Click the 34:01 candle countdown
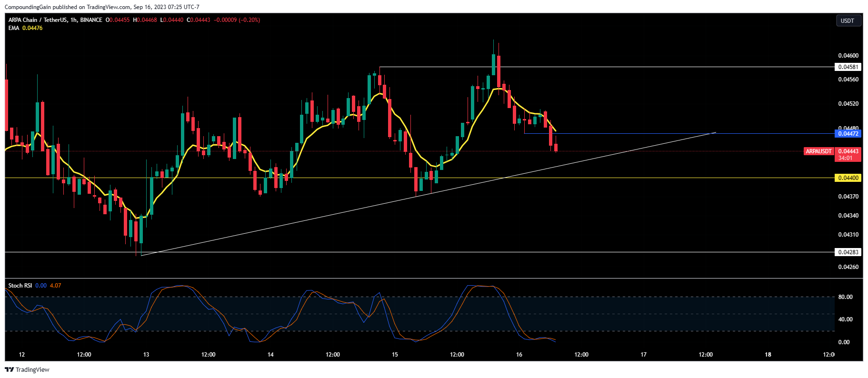868x378 pixels. pyautogui.click(x=846, y=158)
